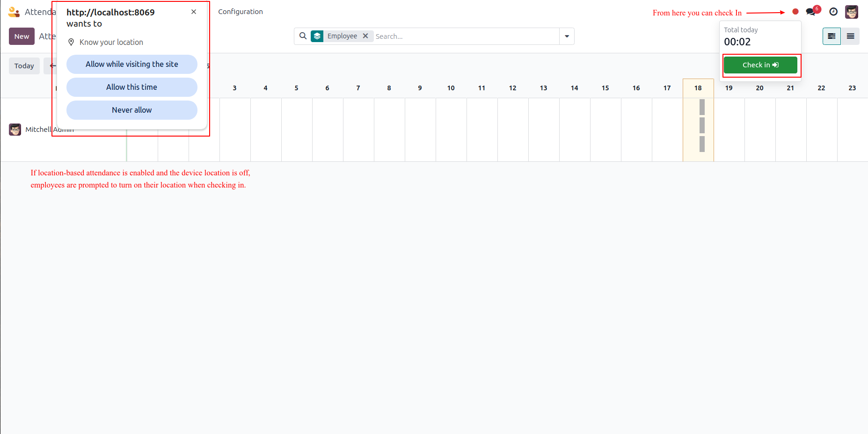Switch to Gantt view icon
Screen dimensions: 868x434
pyautogui.click(x=832, y=36)
